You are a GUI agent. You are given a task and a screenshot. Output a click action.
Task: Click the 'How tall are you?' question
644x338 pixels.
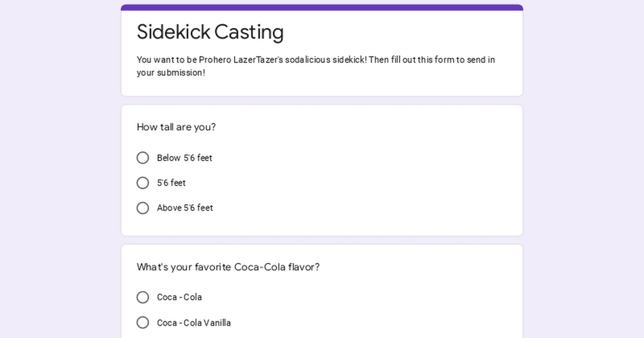[x=176, y=127]
